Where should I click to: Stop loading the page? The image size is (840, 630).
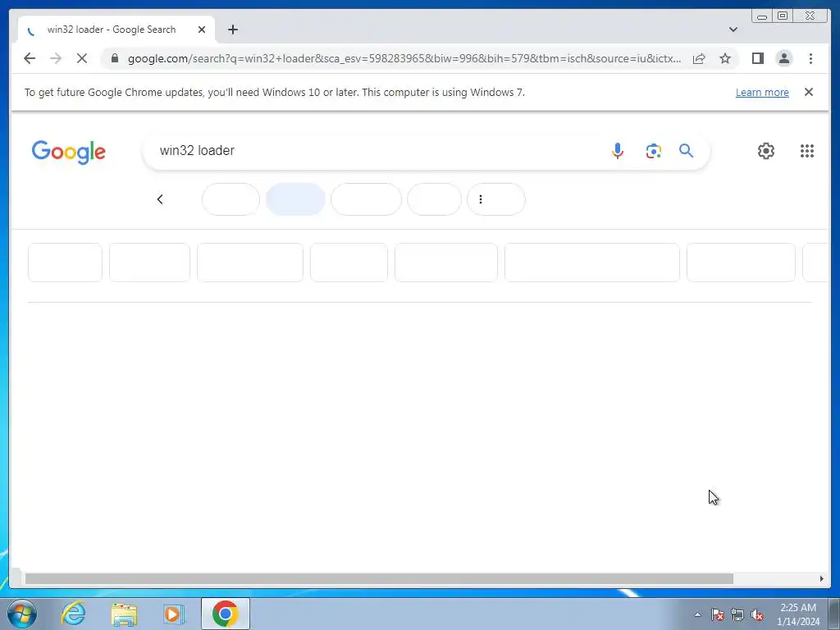click(x=82, y=58)
